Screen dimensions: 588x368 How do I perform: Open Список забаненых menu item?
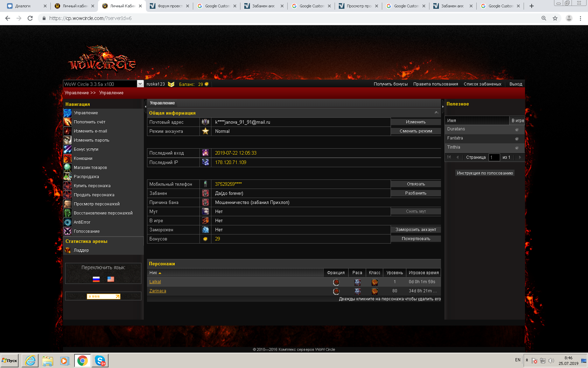(482, 84)
